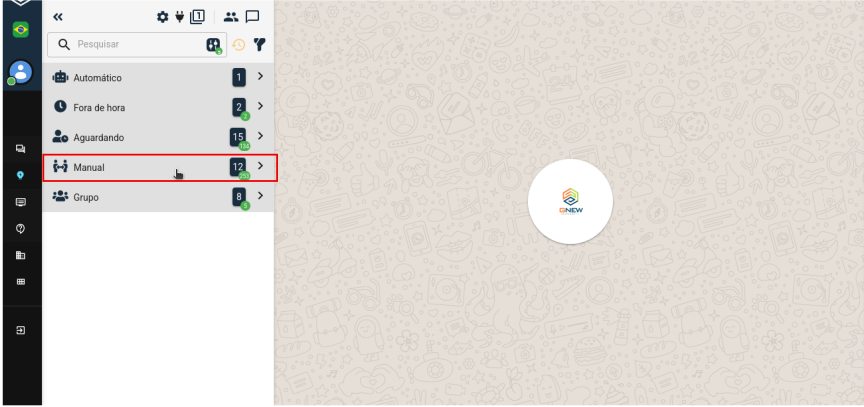Click the logout exit icon in sidebar
The image size is (864, 407).
[21, 330]
